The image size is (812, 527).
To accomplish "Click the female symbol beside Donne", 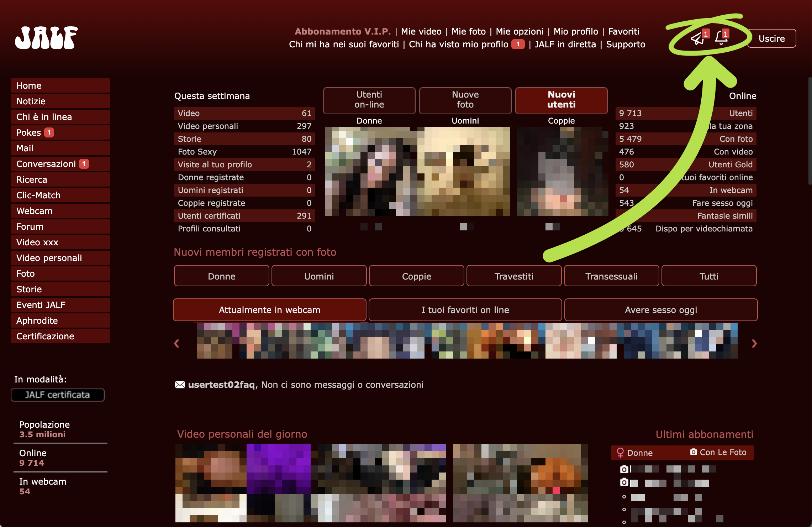I will (620, 453).
